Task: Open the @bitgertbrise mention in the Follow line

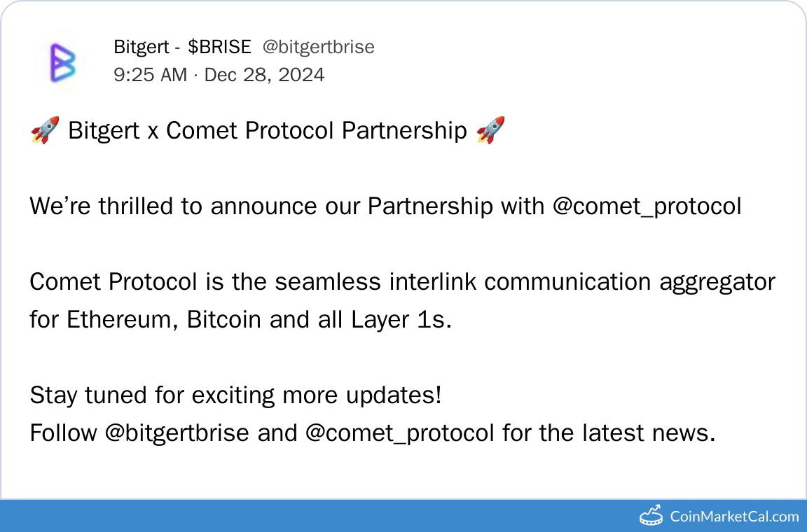Action: [x=177, y=433]
